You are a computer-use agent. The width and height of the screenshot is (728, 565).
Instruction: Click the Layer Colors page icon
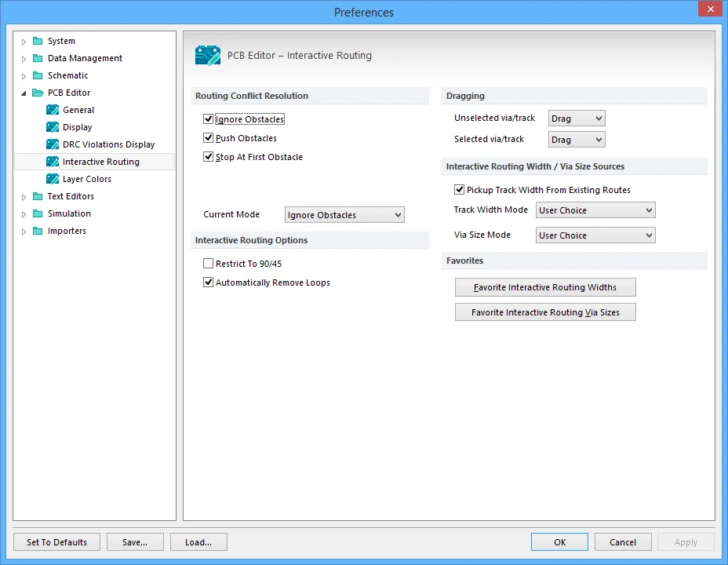point(53,179)
